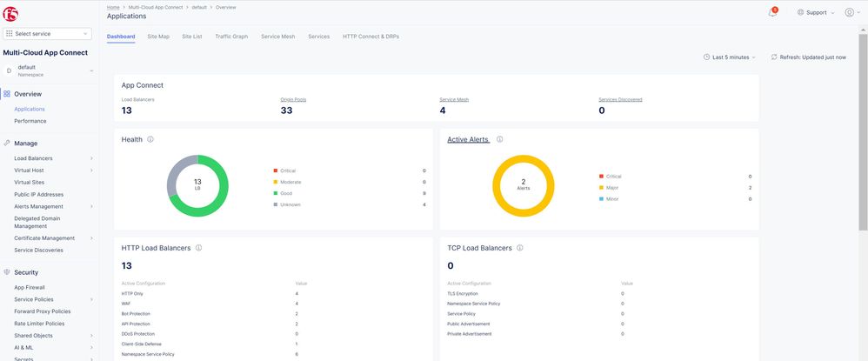Open the Origin Pools link

coord(292,100)
